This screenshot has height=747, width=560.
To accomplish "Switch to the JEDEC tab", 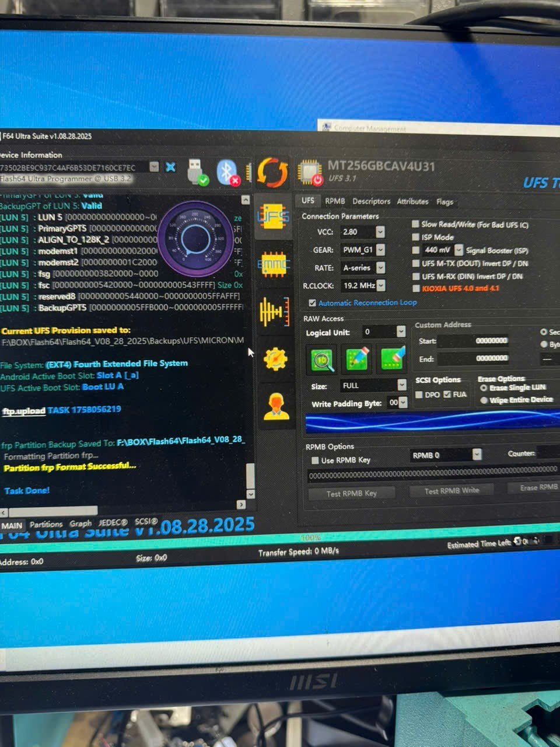I will coord(113,523).
